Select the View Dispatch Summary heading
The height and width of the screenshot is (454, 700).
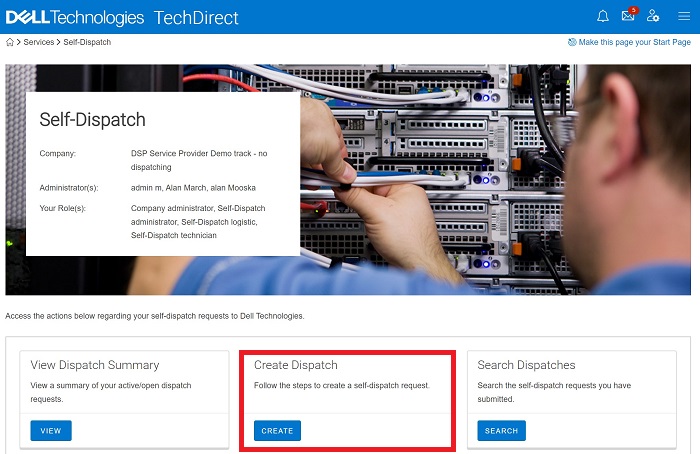click(x=95, y=365)
